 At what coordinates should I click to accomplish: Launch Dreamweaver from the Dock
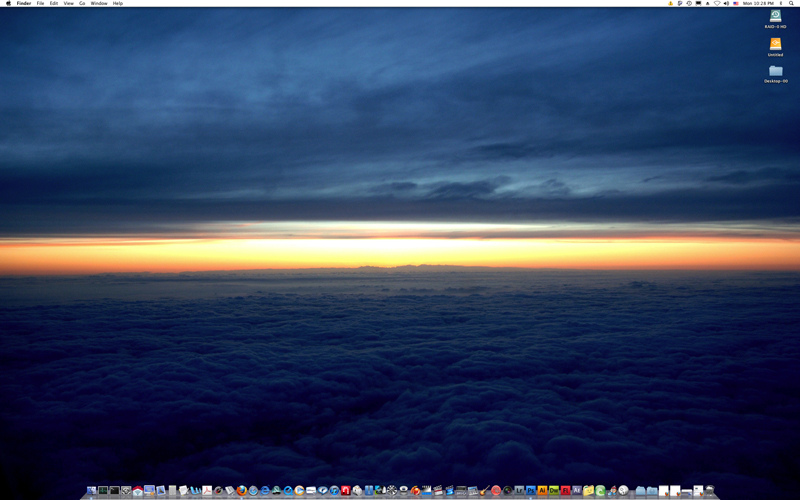coord(554,490)
